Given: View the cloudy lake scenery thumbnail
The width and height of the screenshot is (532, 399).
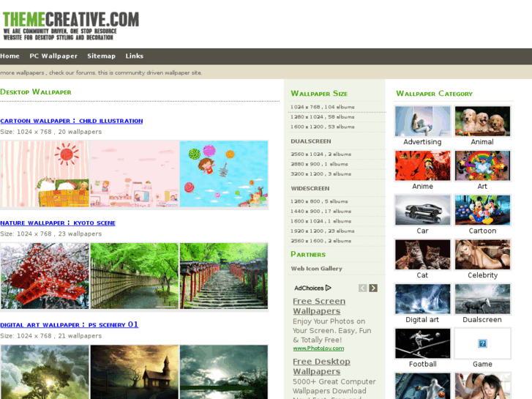Looking at the screenshot, I should [224, 372].
